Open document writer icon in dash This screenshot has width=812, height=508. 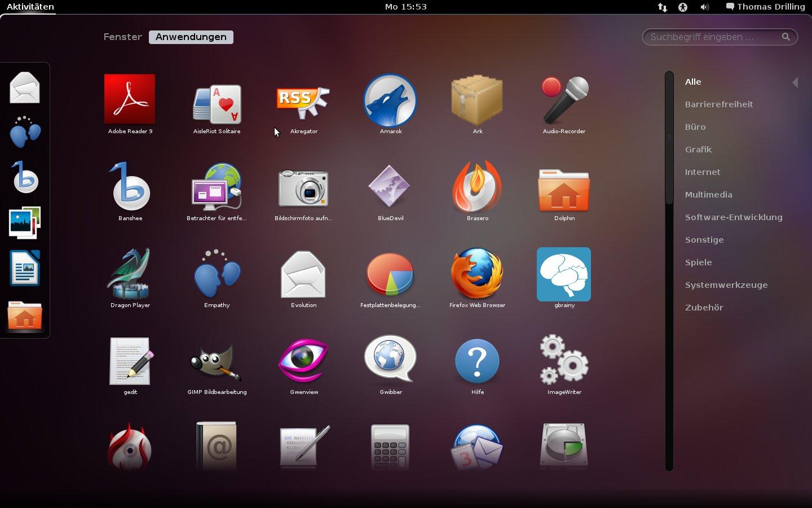pyautogui.click(x=25, y=268)
